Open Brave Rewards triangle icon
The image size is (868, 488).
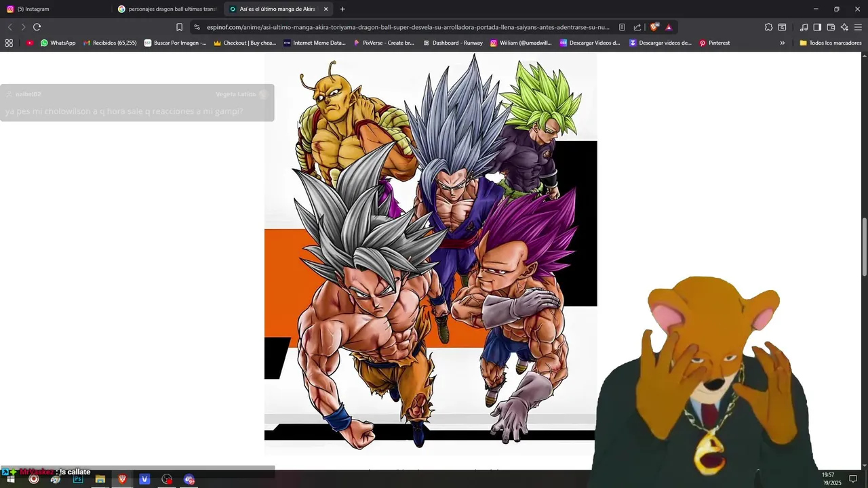point(669,27)
